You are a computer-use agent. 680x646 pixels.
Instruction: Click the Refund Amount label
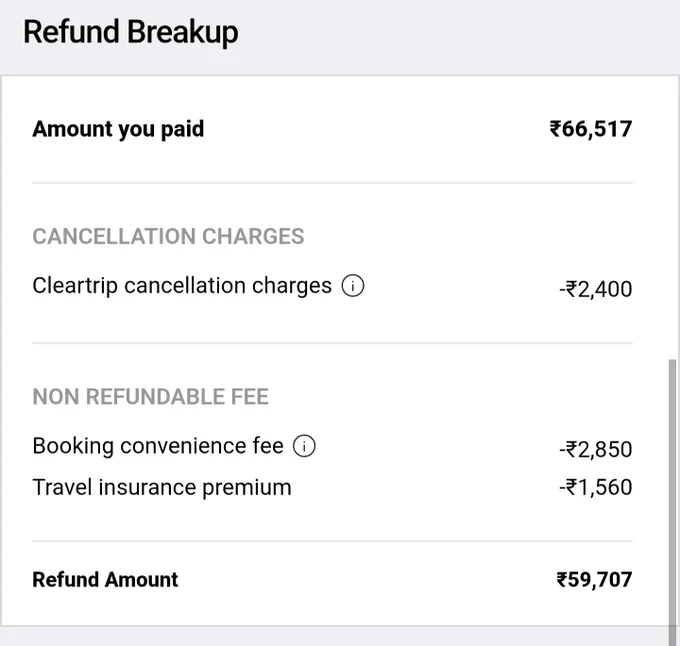pyautogui.click(x=105, y=580)
